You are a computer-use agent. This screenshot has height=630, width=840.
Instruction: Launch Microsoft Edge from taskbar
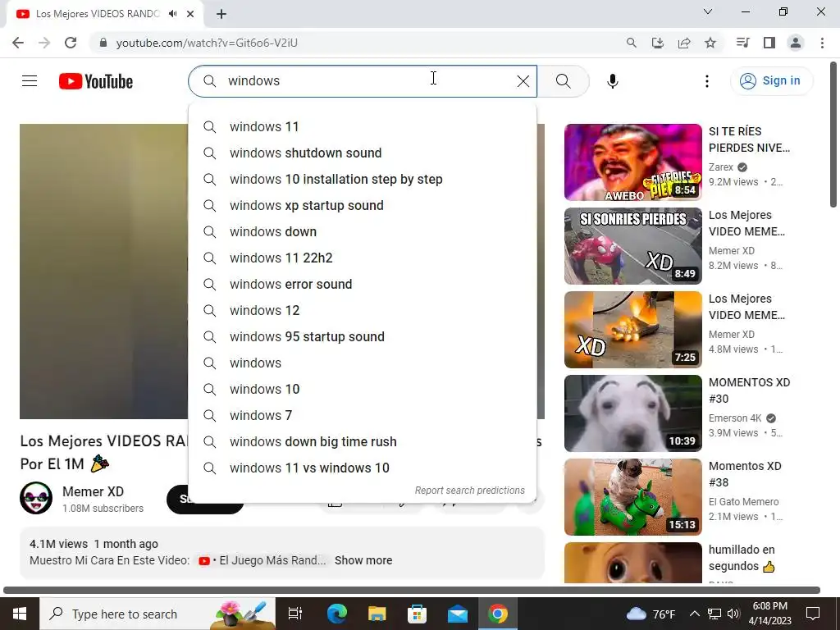pos(337,614)
